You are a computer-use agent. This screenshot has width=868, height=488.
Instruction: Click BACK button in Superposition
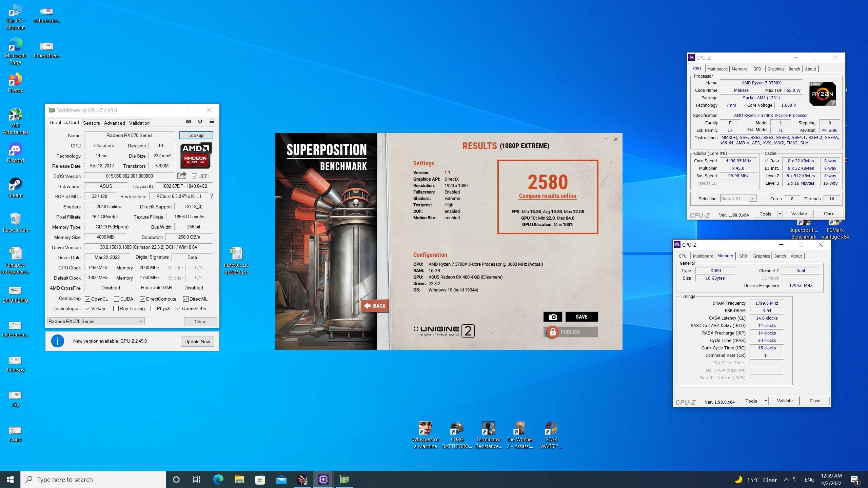pos(375,306)
